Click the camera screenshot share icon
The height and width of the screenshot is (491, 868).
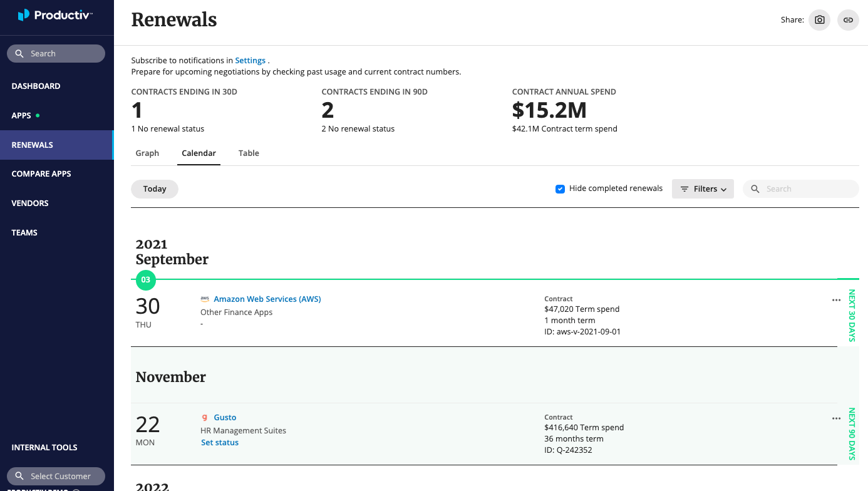click(819, 20)
